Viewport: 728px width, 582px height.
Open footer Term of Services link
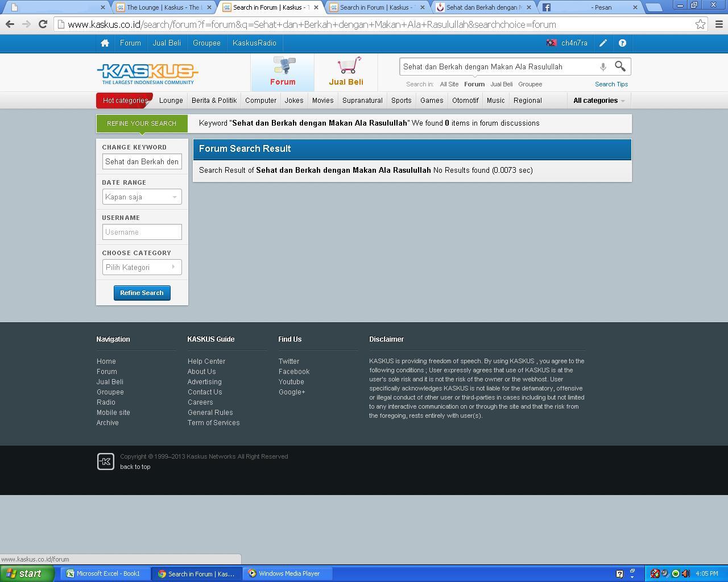click(x=214, y=423)
